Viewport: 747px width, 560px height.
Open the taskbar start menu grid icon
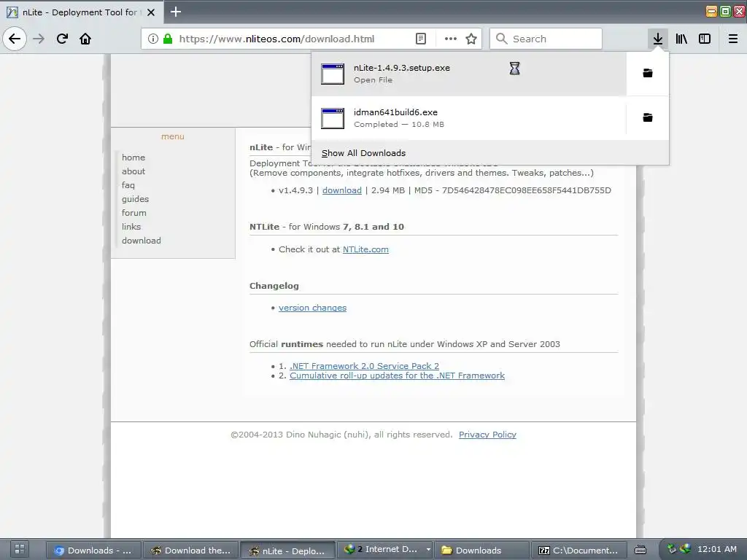pos(19,550)
